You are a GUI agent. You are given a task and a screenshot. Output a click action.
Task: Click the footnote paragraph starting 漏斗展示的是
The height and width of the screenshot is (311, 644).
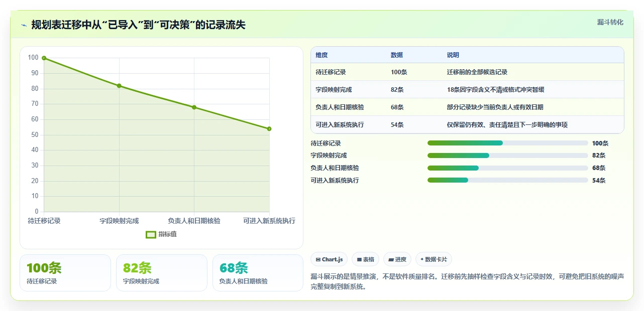(467, 281)
